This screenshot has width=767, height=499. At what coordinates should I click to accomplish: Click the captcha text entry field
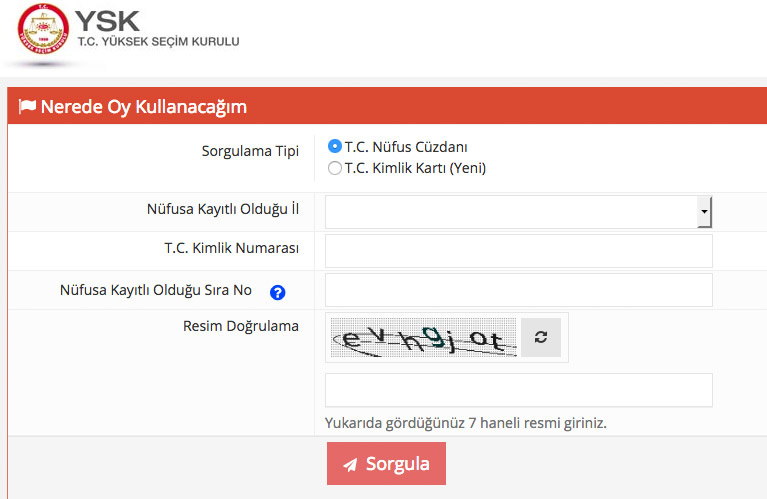point(518,390)
